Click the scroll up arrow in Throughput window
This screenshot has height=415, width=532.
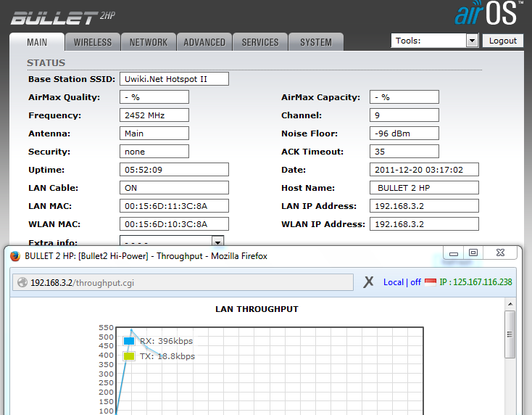tap(510, 304)
